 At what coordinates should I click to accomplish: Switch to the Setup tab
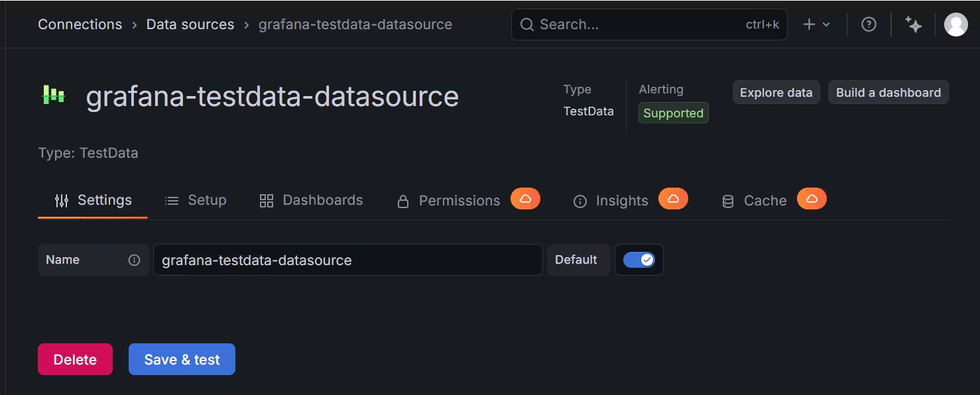[196, 201]
